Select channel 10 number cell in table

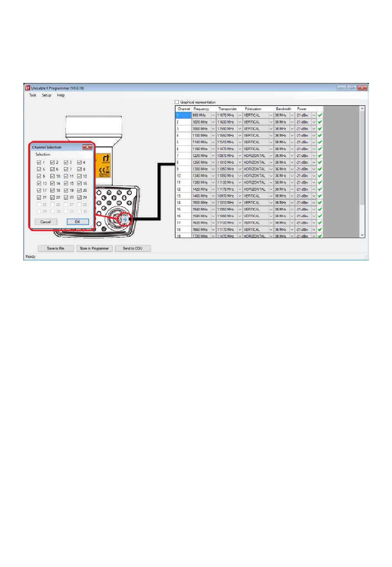(x=183, y=176)
